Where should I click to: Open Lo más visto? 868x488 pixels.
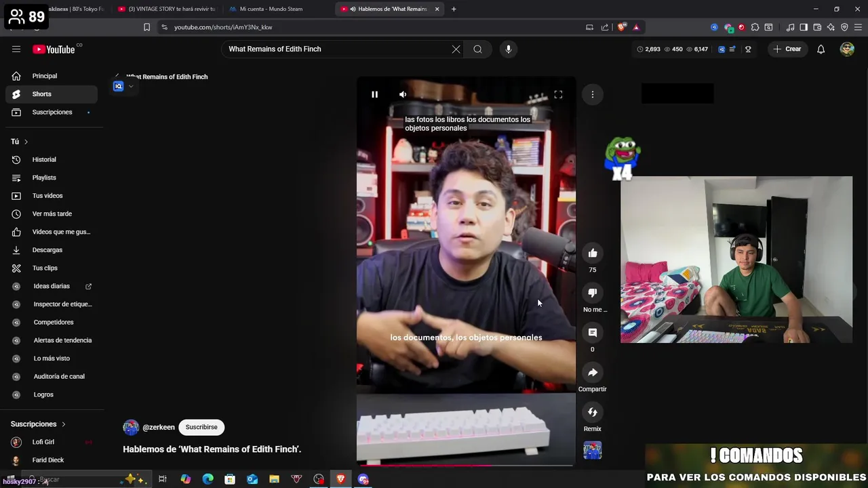click(52, 359)
